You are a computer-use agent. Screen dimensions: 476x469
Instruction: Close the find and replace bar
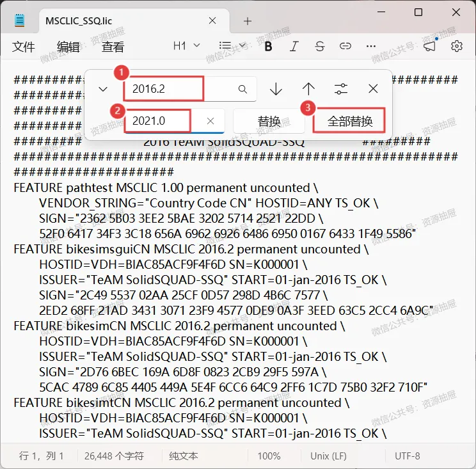click(x=373, y=89)
